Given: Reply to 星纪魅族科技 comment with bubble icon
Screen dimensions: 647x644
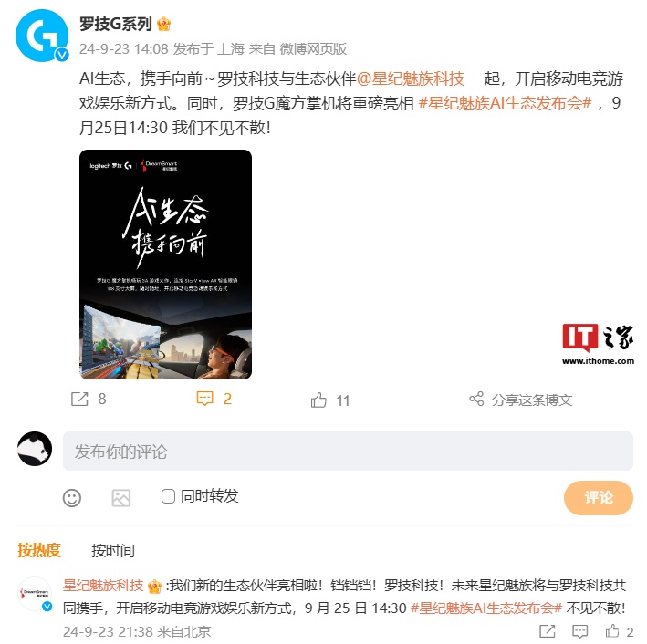Looking at the screenshot, I should click(x=579, y=631).
